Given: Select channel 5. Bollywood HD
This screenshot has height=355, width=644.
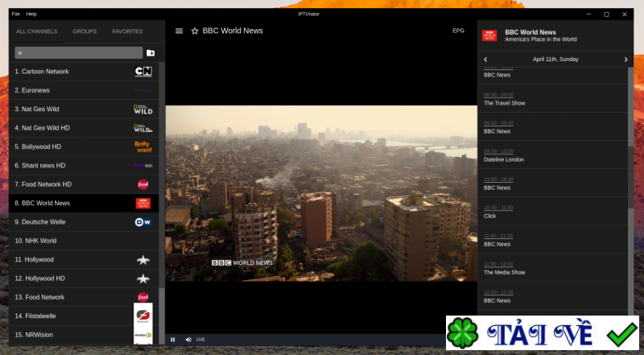Looking at the screenshot, I should 84,147.
